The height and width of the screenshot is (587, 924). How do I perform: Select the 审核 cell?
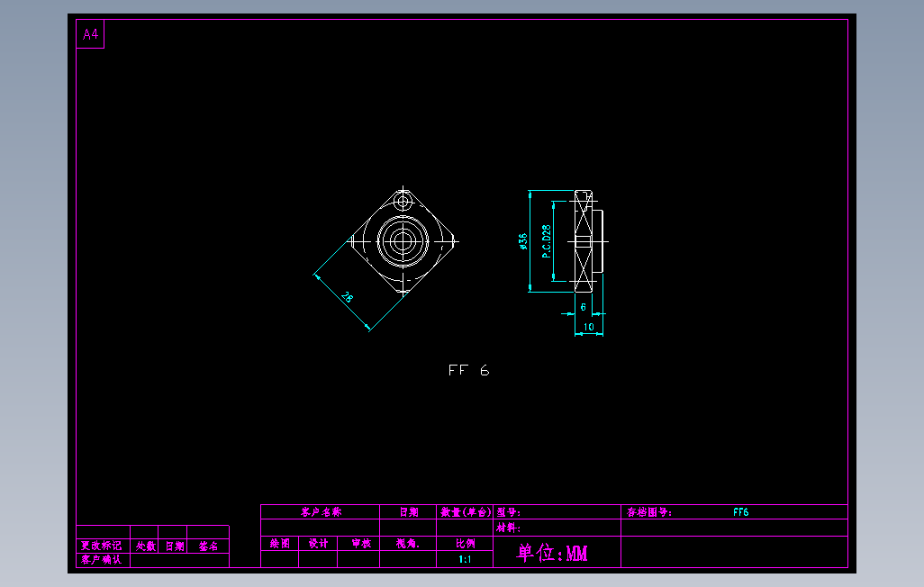(360, 544)
